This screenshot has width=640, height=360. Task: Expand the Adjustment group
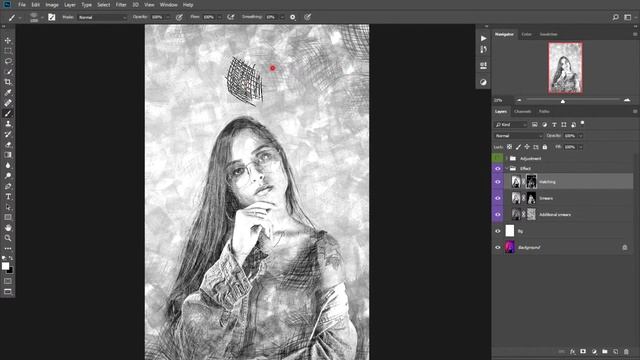tap(507, 158)
